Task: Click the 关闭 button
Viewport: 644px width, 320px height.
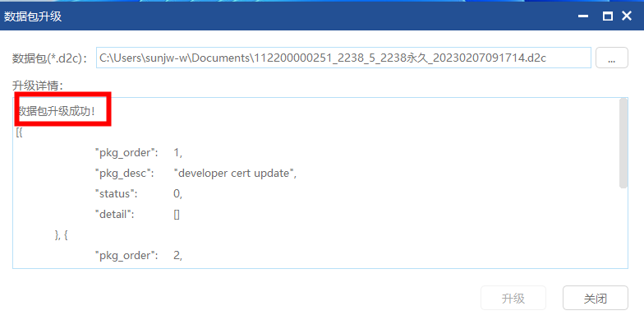Action: click(x=595, y=298)
